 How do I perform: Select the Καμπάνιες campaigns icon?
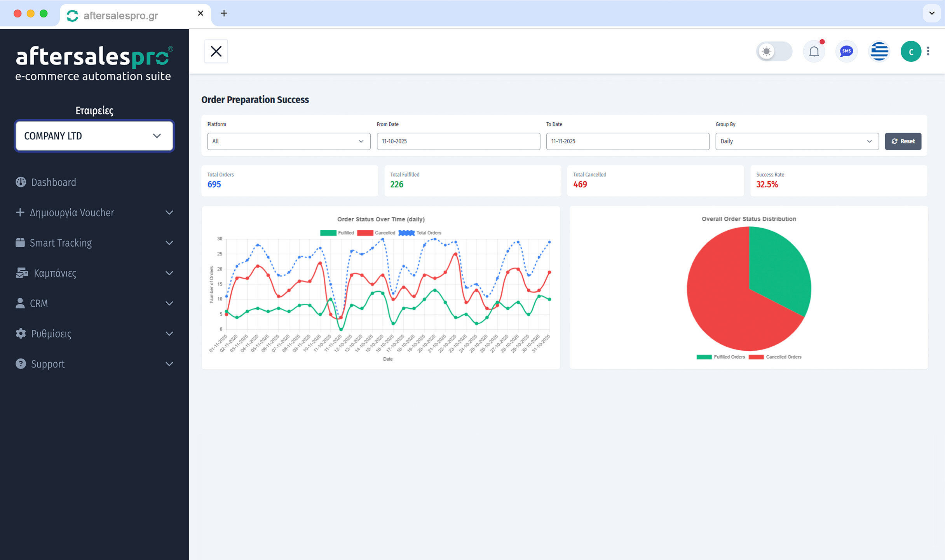click(x=21, y=273)
